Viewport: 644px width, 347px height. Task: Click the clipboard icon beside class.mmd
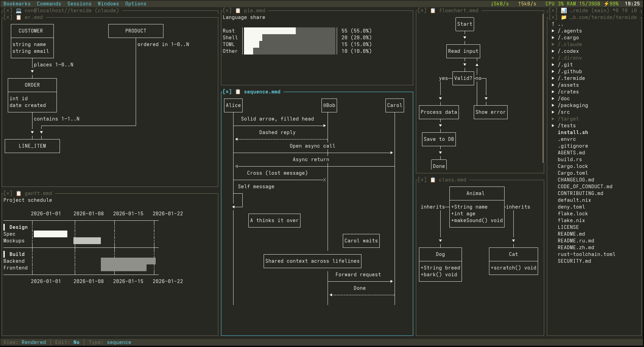click(x=433, y=180)
